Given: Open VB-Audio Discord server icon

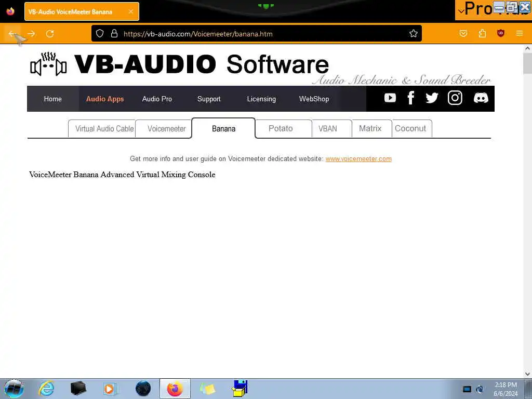Looking at the screenshot, I should [x=481, y=98].
